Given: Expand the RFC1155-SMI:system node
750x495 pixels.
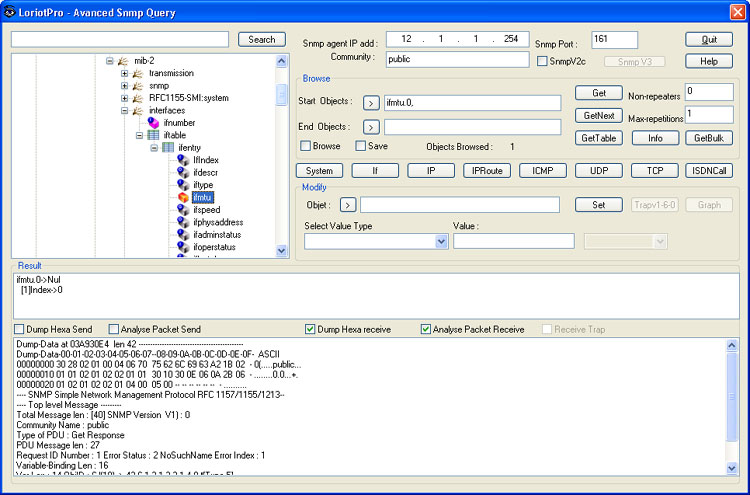Looking at the screenshot, I should (124, 98).
